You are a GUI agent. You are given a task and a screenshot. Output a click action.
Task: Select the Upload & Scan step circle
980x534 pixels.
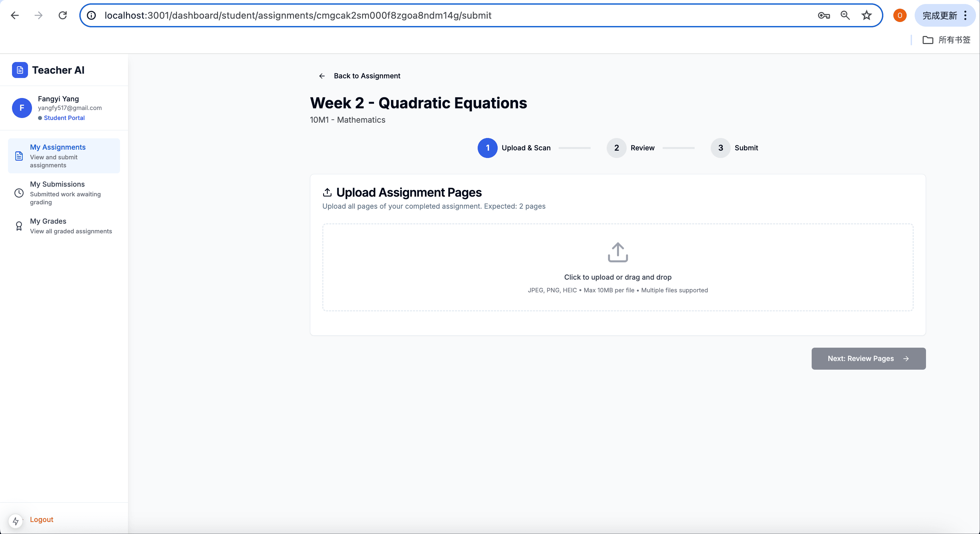(487, 148)
